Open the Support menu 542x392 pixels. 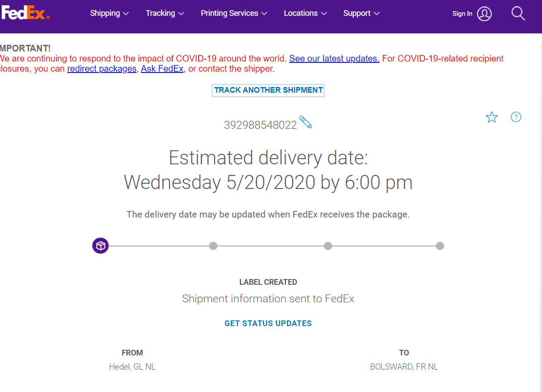tap(361, 13)
